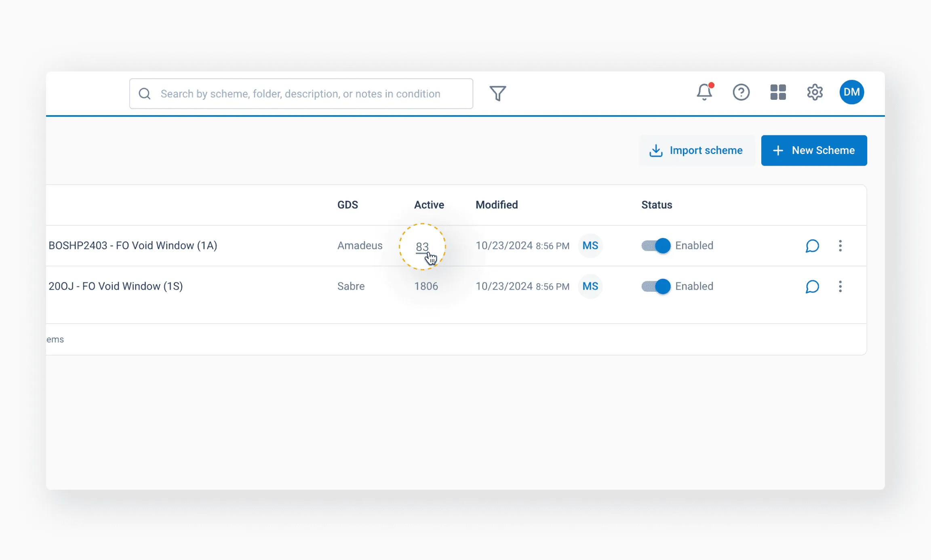Open the apps grid icon

pyautogui.click(x=777, y=93)
